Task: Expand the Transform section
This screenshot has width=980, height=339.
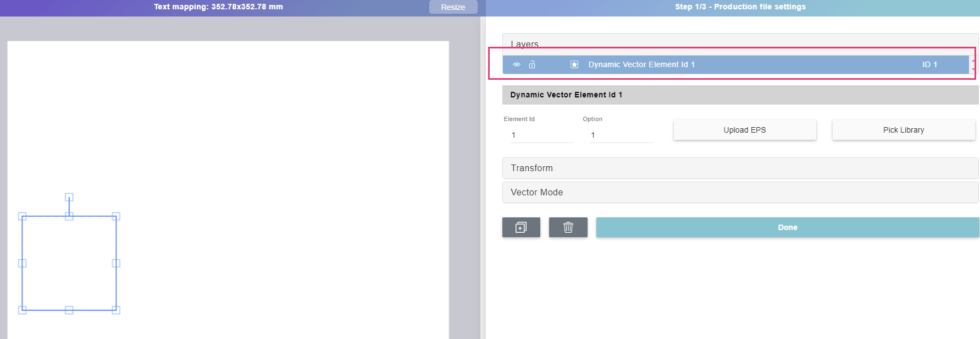Action: tap(740, 168)
